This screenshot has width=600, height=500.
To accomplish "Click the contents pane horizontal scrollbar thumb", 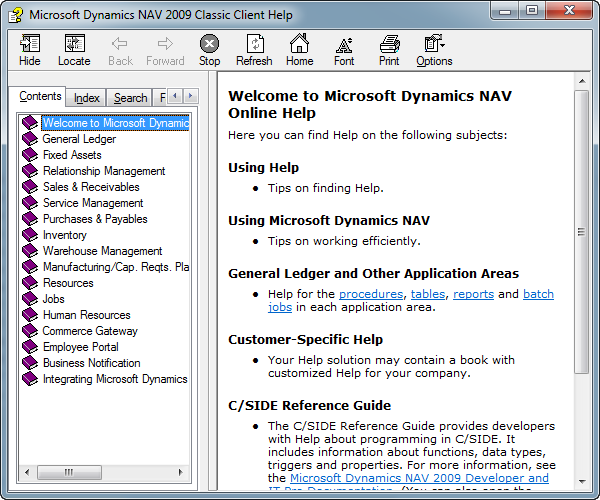I will [x=69, y=472].
